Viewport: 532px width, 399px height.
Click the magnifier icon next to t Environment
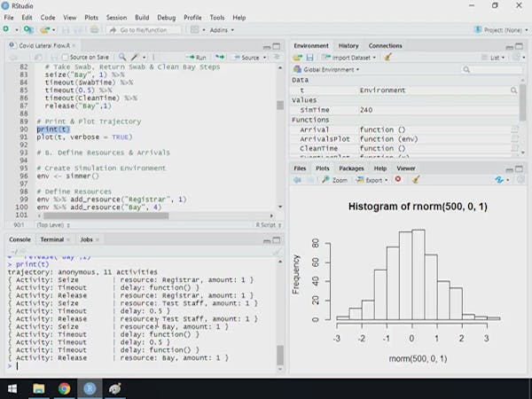(513, 90)
